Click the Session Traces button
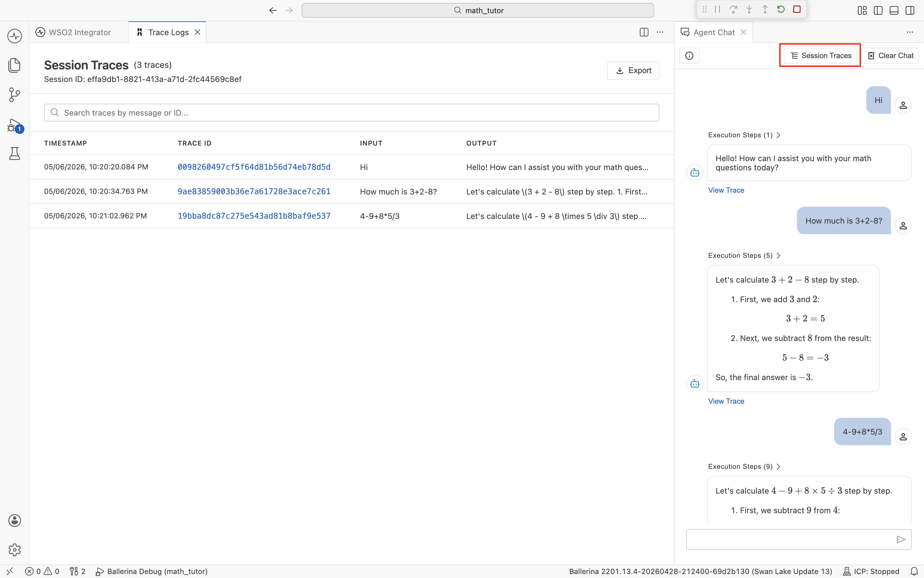 pos(820,56)
